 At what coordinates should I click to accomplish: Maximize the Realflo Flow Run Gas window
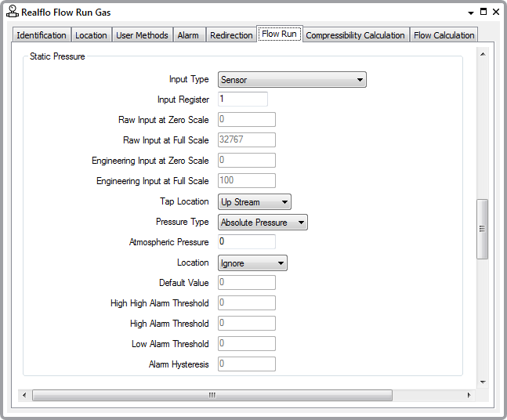[x=483, y=12]
